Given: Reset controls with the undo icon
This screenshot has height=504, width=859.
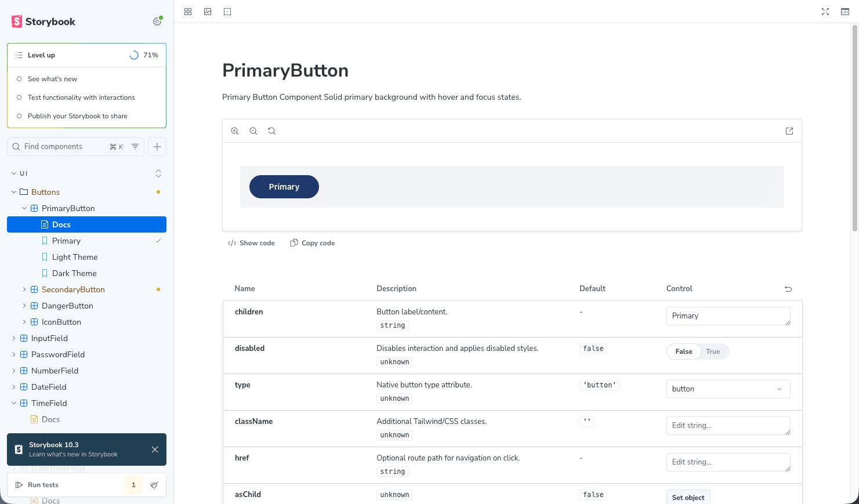Looking at the screenshot, I should tap(788, 289).
